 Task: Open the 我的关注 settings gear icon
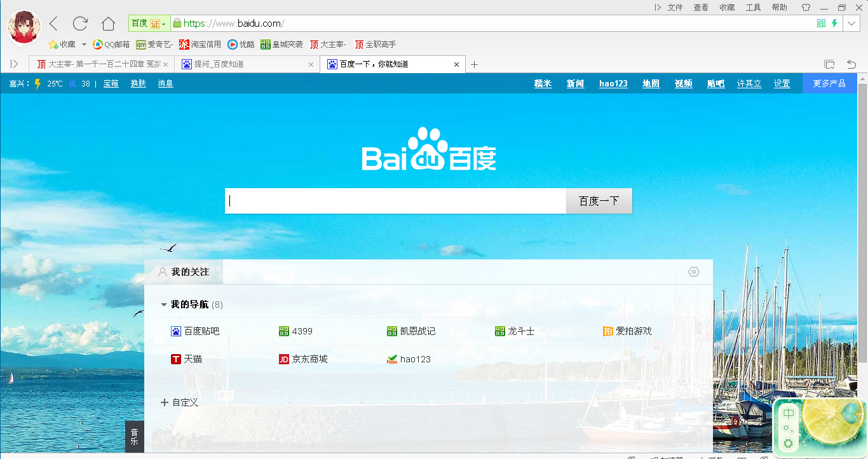(x=694, y=271)
